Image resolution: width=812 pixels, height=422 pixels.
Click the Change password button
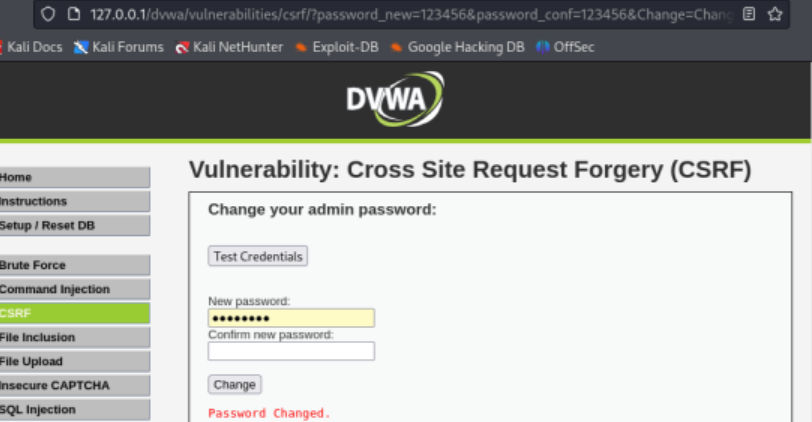[235, 384]
